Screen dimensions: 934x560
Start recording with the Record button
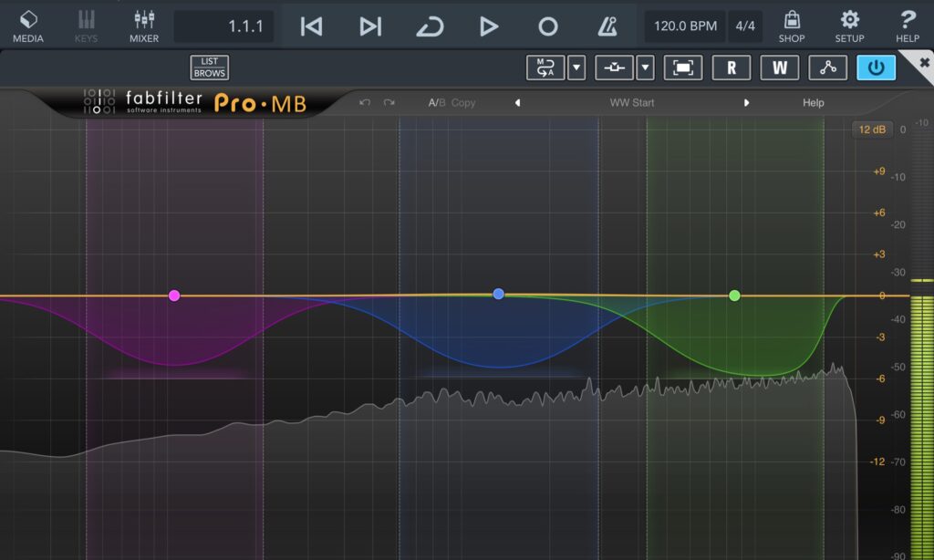tap(547, 26)
